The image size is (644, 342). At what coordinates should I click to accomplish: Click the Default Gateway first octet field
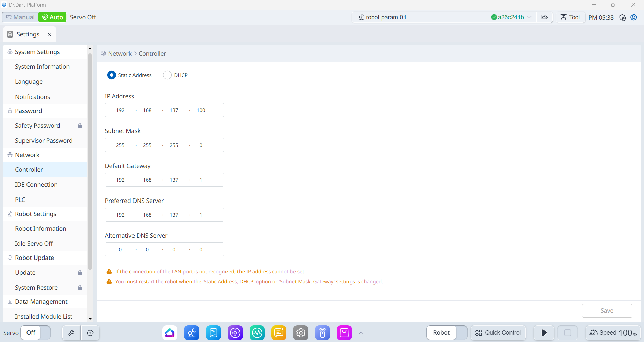120,180
